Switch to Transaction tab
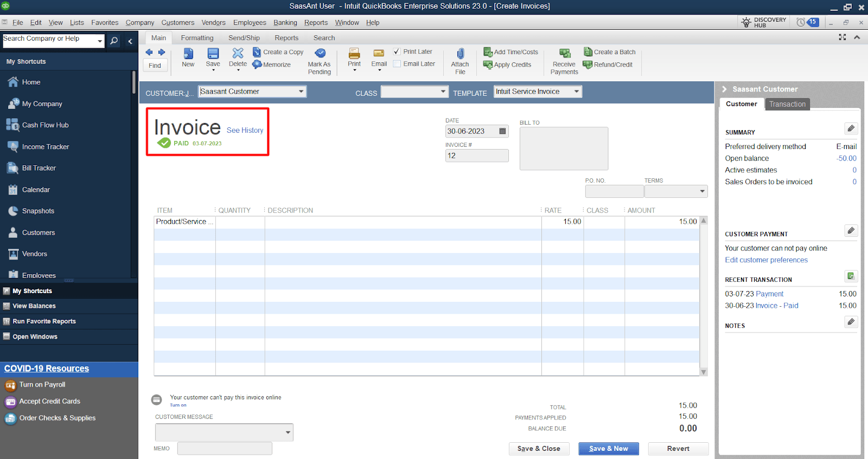The image size is (868, 459). tap(787, 104)
